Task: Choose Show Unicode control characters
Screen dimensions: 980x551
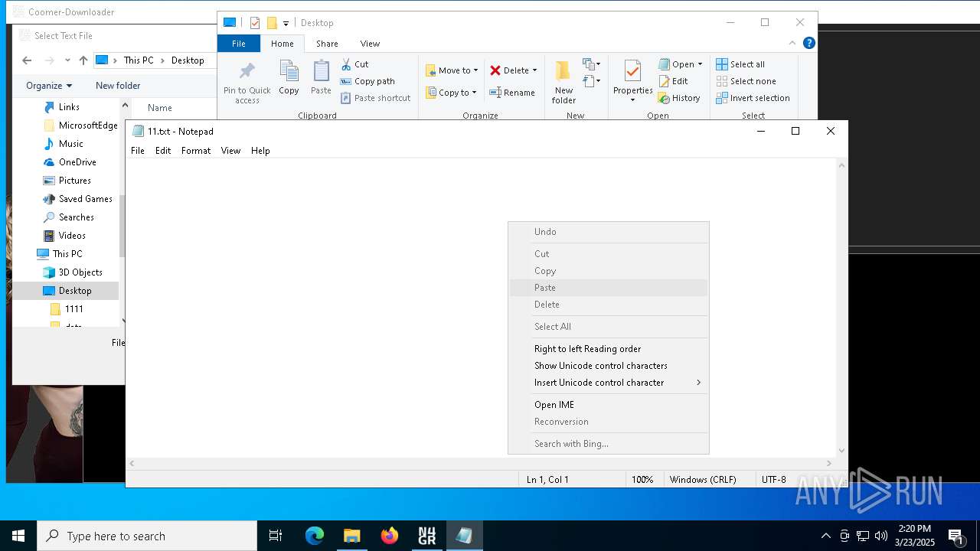Action: coord(609,366)
